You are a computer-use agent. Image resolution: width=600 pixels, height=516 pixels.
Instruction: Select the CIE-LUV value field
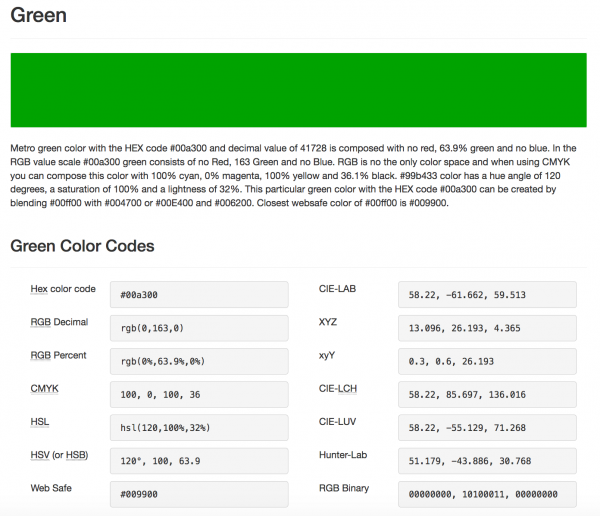(487, 427)
